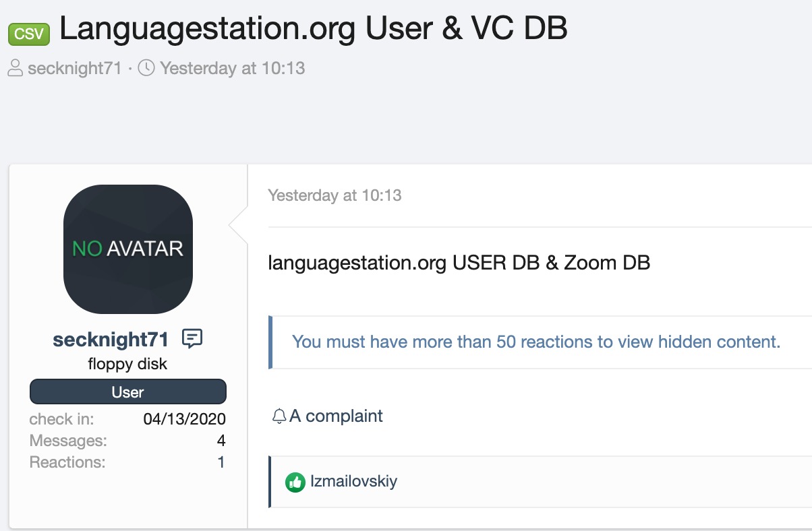Click the bell icon beside A complaint
The height and width of the screenshot is (531, 812).
[279, 416]
